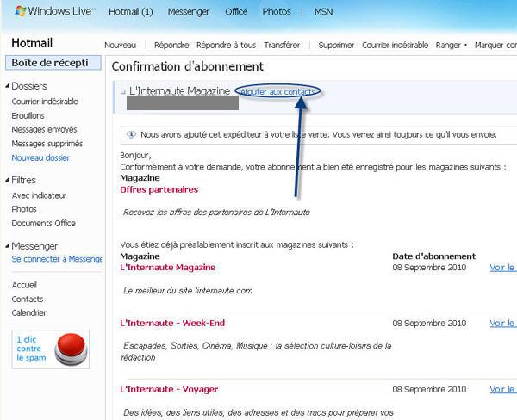Open the Messages envoyés folder
Viewport: 517px width, 420px height.
44,129
